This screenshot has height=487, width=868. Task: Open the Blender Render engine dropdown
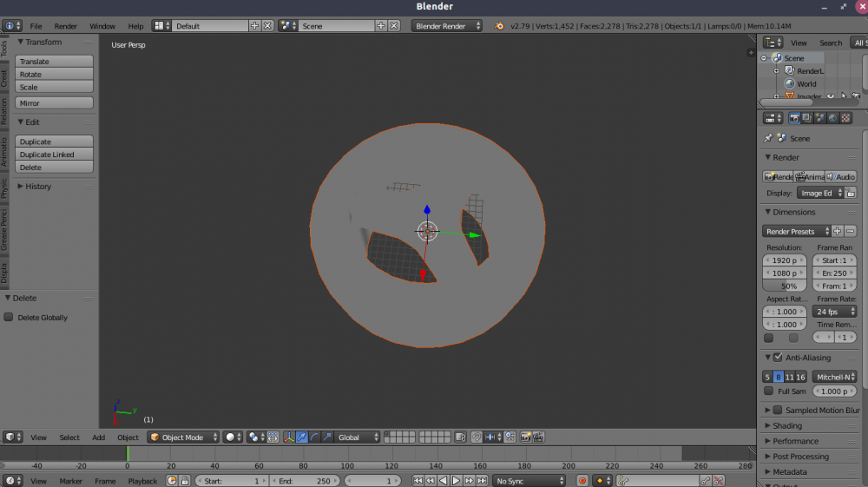click(x=447, y=26)
